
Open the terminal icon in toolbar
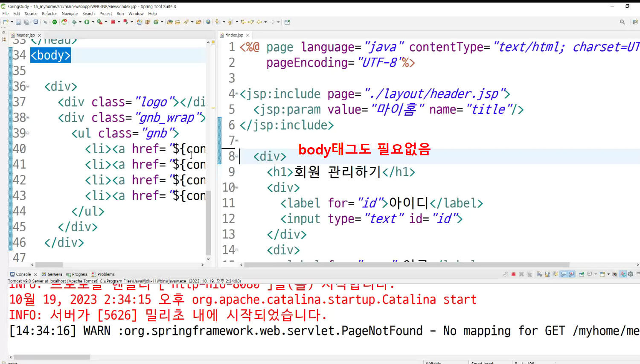pos(36,22)
